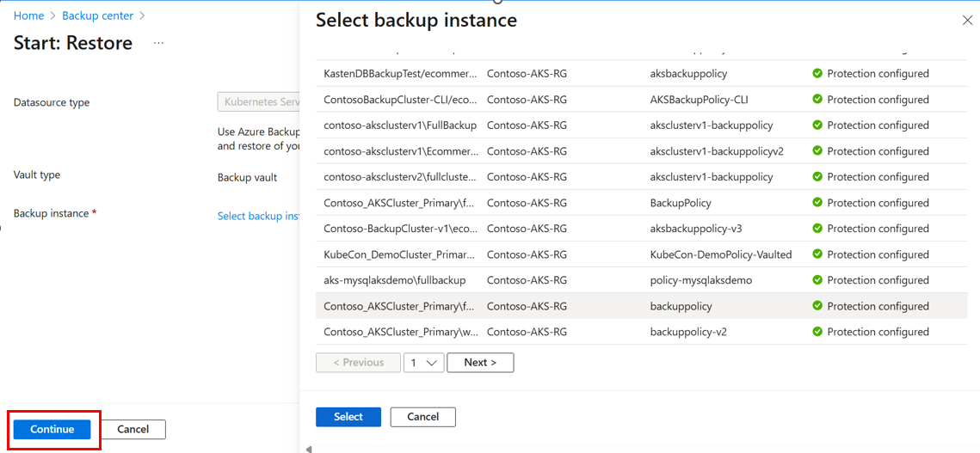The width and height of the screenshot is (980, 453).
Task: Click green check icon for policy-mysqlaksdemo row
Action: pyautogui.click(x=817, y=280)
